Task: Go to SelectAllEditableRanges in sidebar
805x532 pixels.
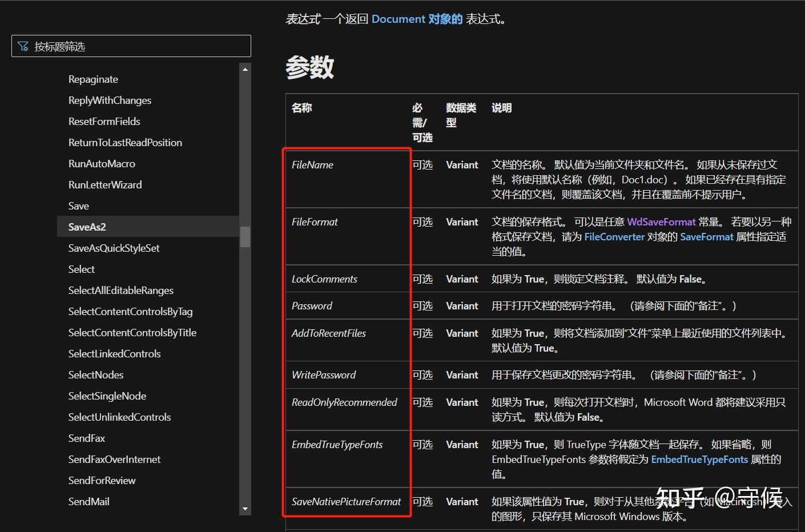Action: click(x=121, y=291)
